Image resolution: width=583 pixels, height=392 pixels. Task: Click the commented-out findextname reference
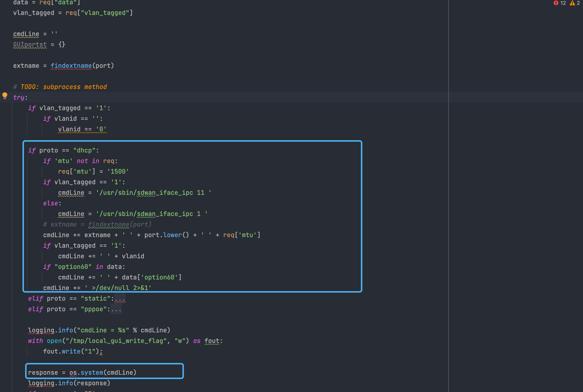108,225
